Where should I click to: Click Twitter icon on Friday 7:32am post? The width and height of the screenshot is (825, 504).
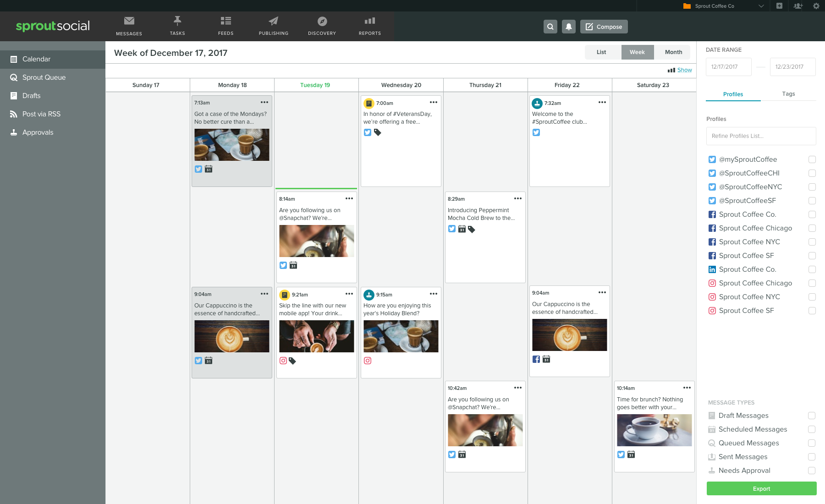pyautogui.click(x=536, y=132)
